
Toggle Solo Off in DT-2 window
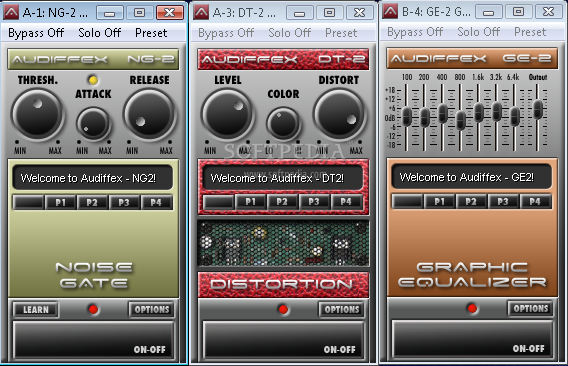pos(289,33)
